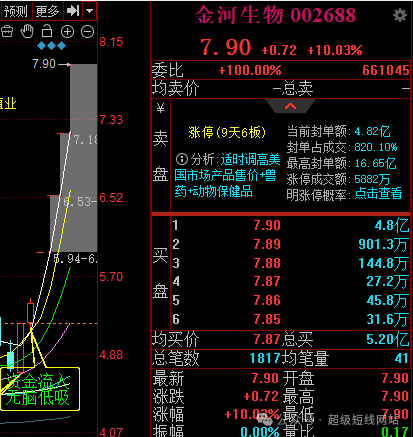Collapse the sell panel with red chevron
The image size is (413, 437).
tap(290, 106)
